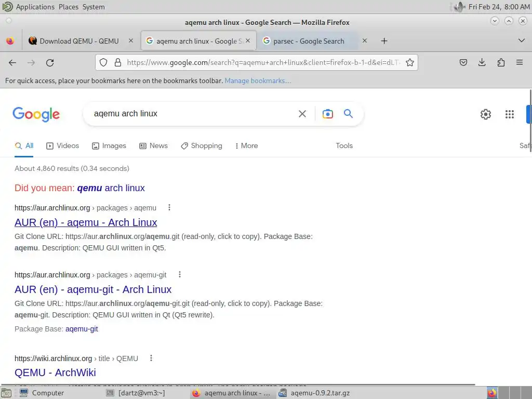Viewport: 532px width, 399px height.
Task: Open the Firefox hamburger menu
Action: point(520,62)
